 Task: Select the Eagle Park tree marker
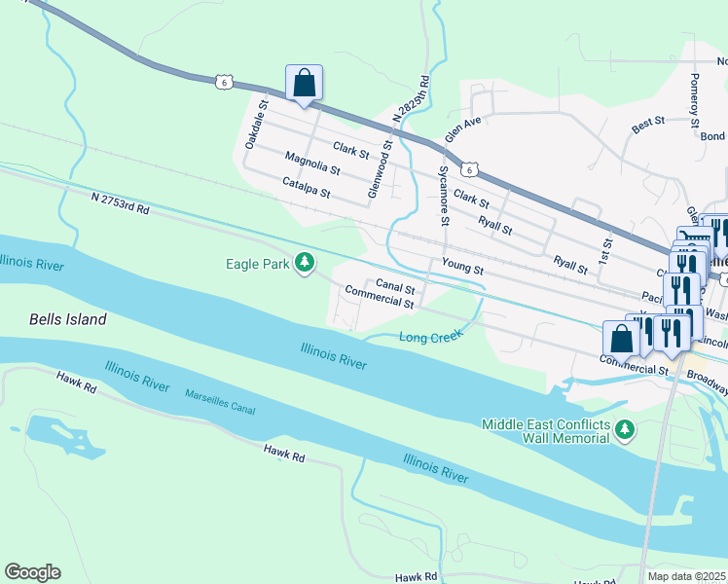(x=305, y=262)
